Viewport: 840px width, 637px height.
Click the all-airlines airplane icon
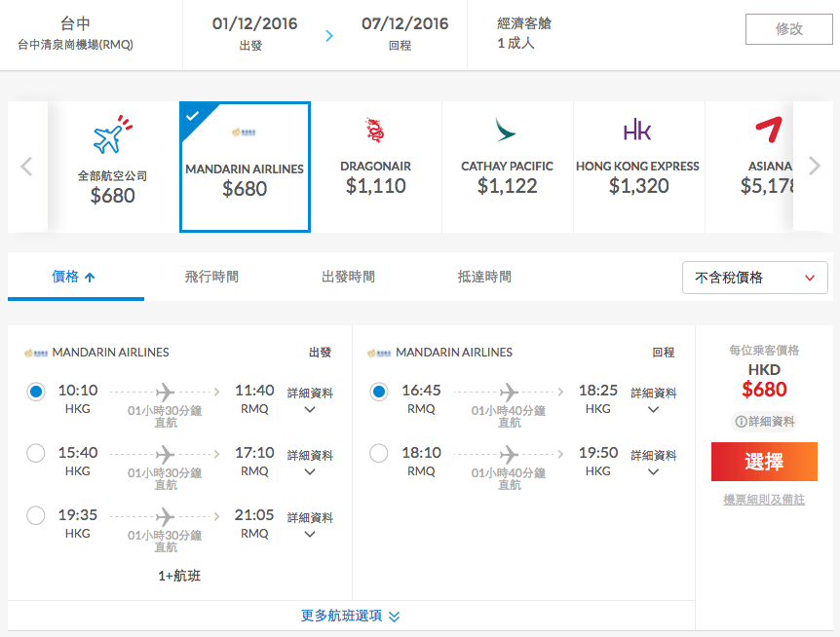pyautogui.click(x=112, y=134)
